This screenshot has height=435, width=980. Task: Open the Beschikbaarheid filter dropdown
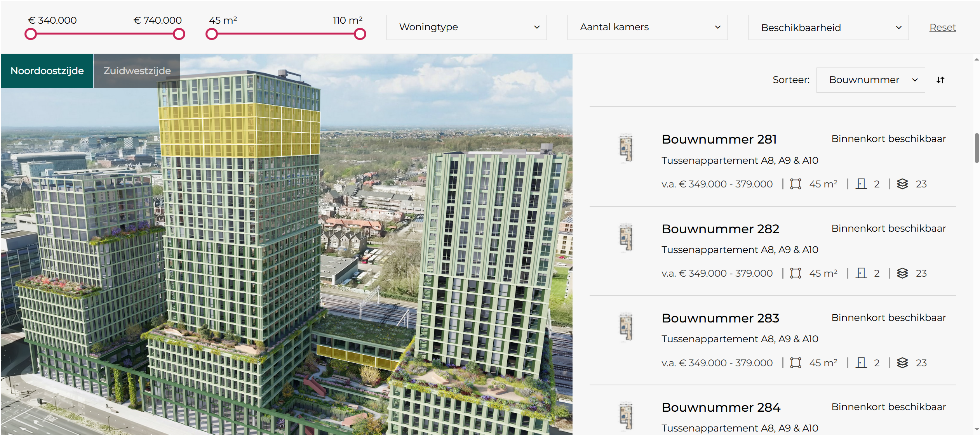(829, 27)
